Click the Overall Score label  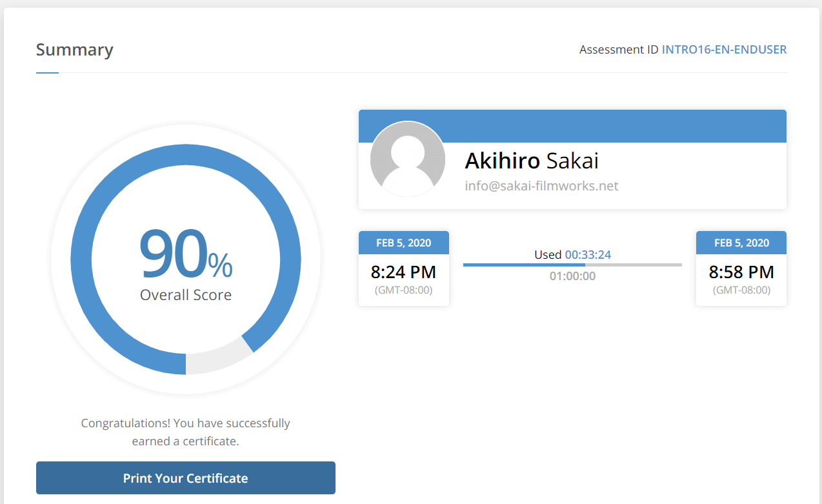[186, 295]
